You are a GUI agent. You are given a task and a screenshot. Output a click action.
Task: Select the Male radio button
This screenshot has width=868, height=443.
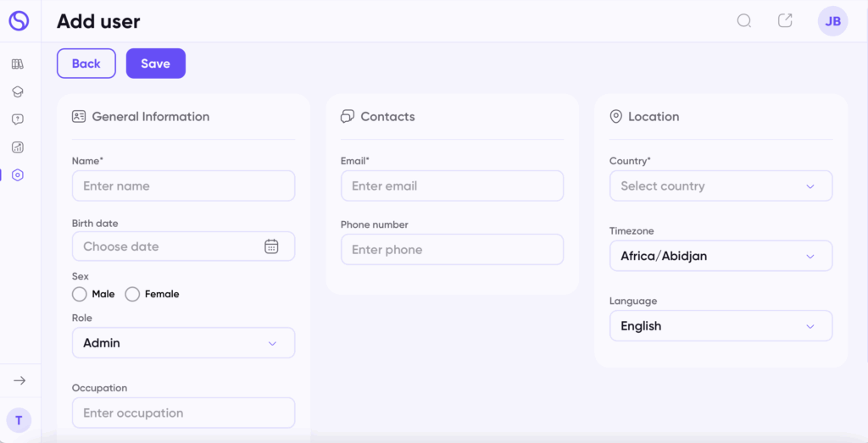point(79,294)
